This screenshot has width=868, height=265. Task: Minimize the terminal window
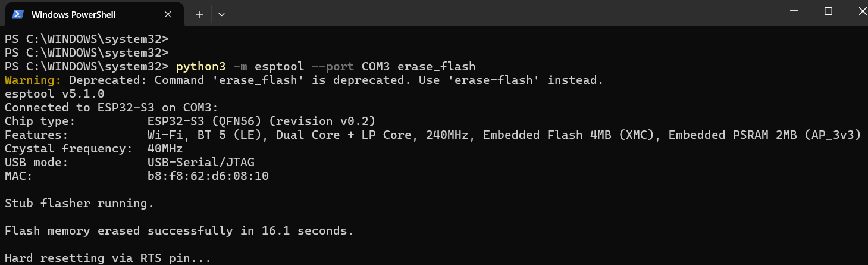point(795,11)
